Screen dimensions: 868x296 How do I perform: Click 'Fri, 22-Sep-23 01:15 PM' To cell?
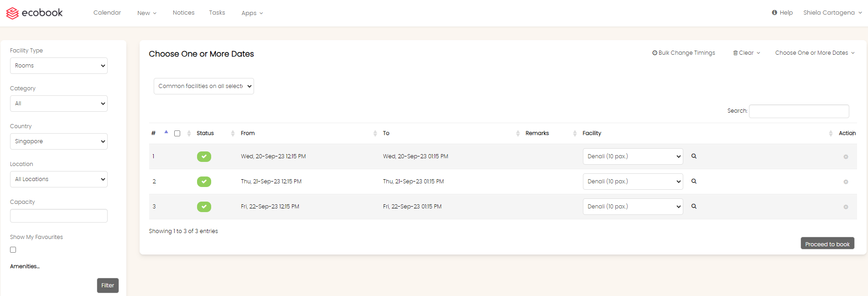[412, 207]
